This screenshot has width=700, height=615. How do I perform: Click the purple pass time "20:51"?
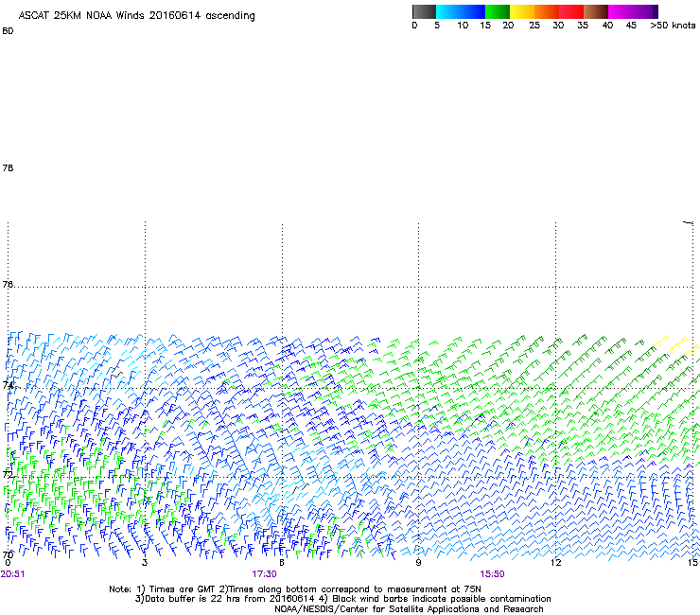point(12,574)
